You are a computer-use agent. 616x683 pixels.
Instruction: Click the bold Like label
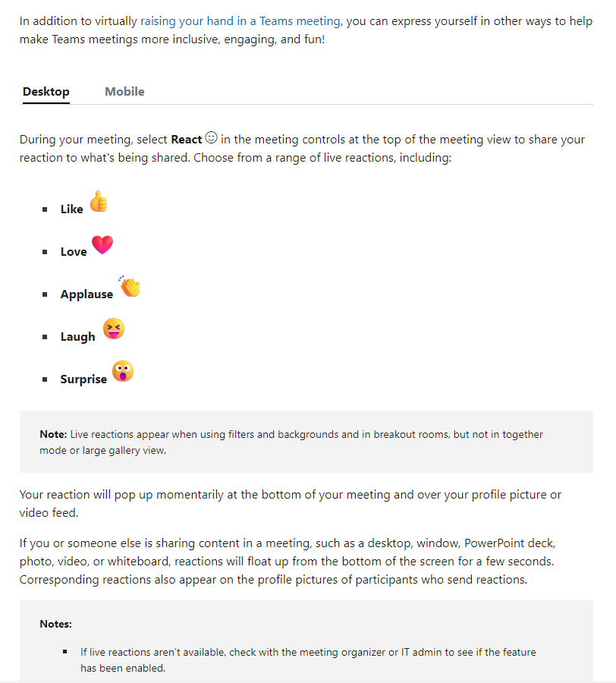pyautogui.click(x=72, y=209)
